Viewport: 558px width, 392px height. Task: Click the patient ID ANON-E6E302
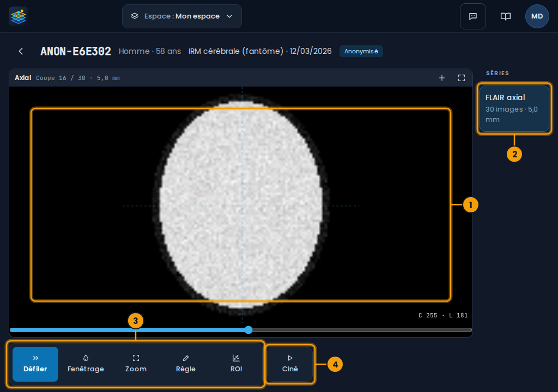(76, 51)
